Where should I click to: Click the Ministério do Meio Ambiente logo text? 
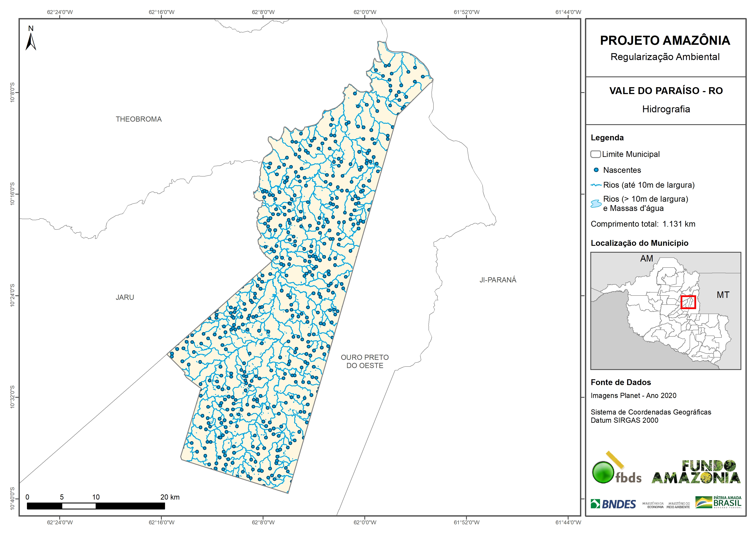(x=678, y=505)
